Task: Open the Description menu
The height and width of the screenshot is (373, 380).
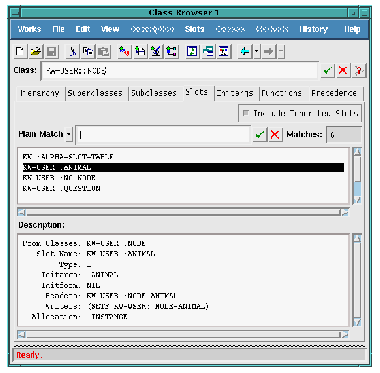Action: click(152, 29)
